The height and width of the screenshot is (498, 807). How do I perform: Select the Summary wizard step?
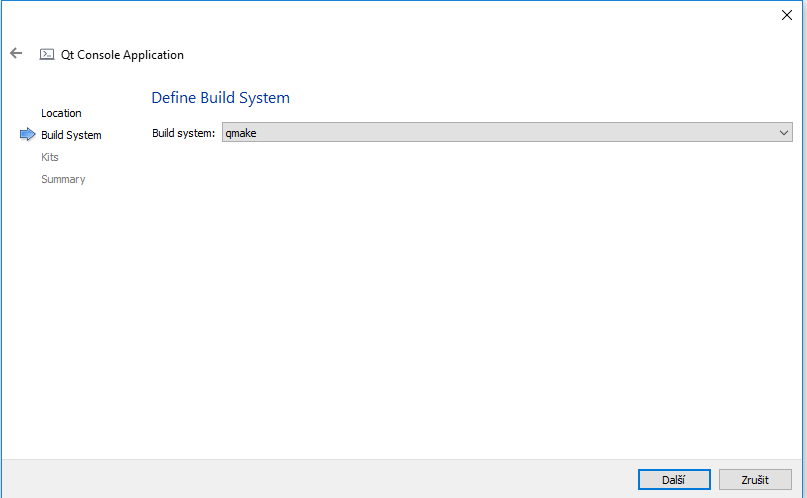tap(63, 179)
